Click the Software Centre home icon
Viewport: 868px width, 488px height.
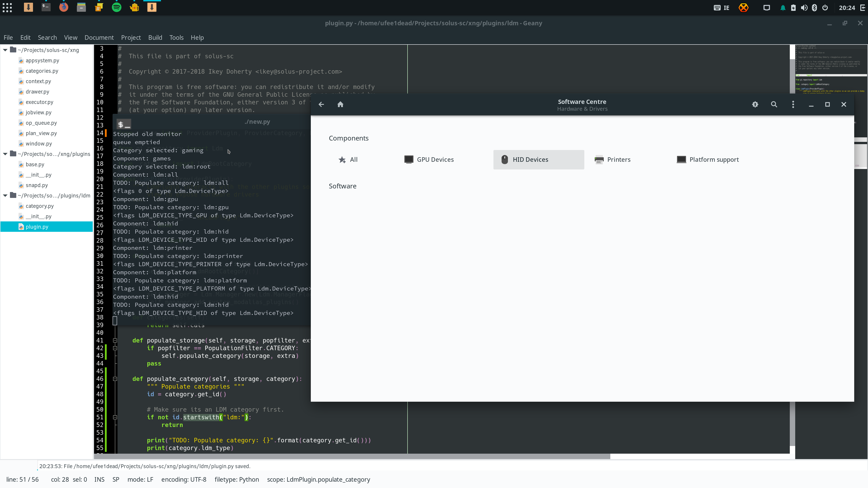tap(340, 104)
